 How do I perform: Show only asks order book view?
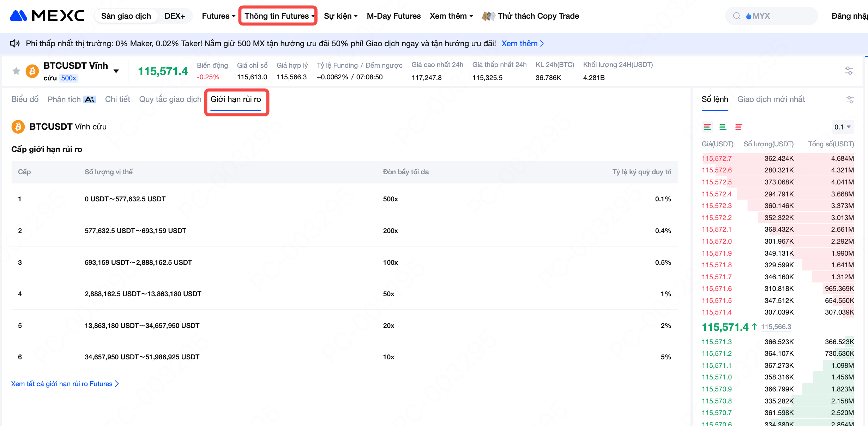tap(738, 127)
